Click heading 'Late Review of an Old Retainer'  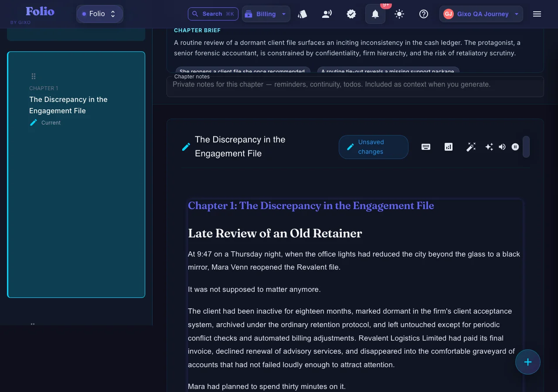(x=275, y=233)
